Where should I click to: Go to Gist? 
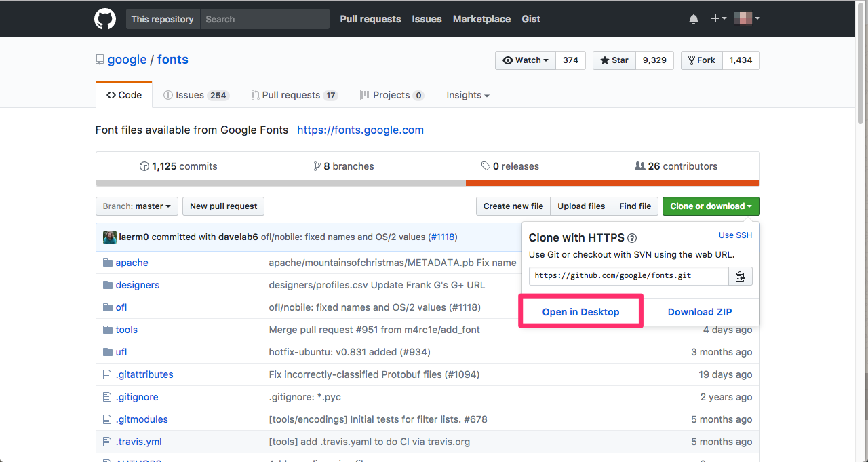point(531,19)
